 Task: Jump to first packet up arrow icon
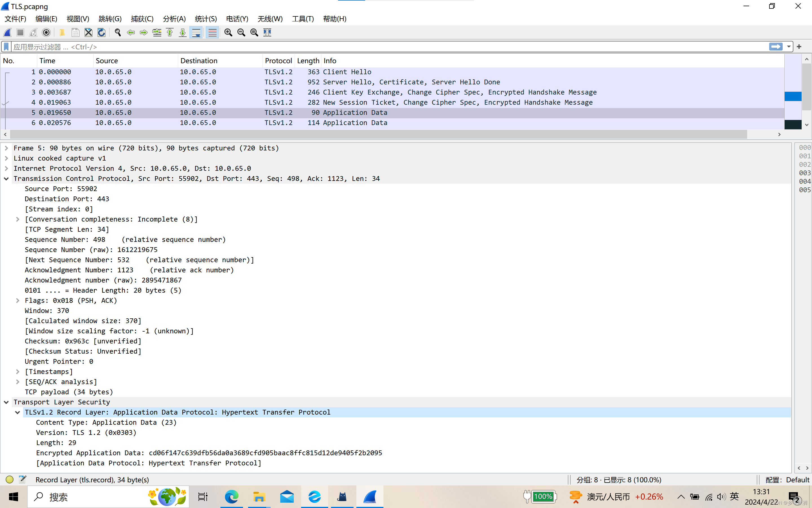[x=170, y=32]
